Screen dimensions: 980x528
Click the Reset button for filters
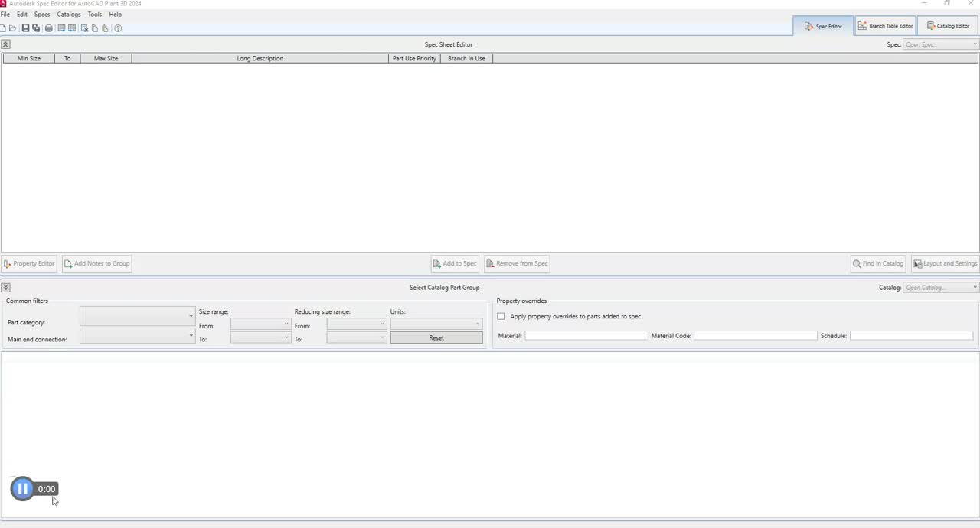tap(436, 337)
